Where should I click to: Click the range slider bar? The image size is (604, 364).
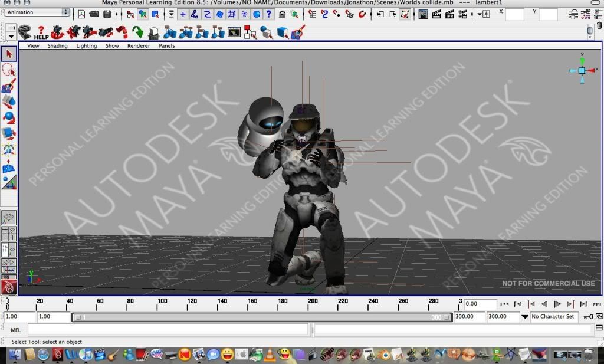pos(262,317)
